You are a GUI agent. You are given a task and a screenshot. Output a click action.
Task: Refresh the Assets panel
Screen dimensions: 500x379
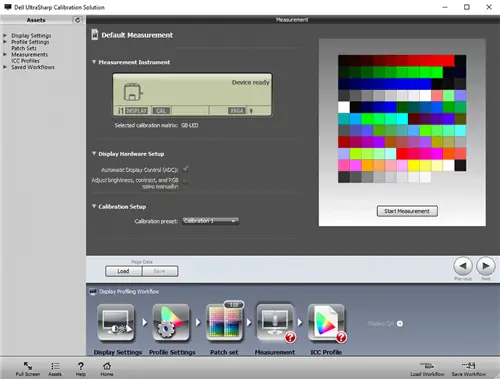coord(77,20)
